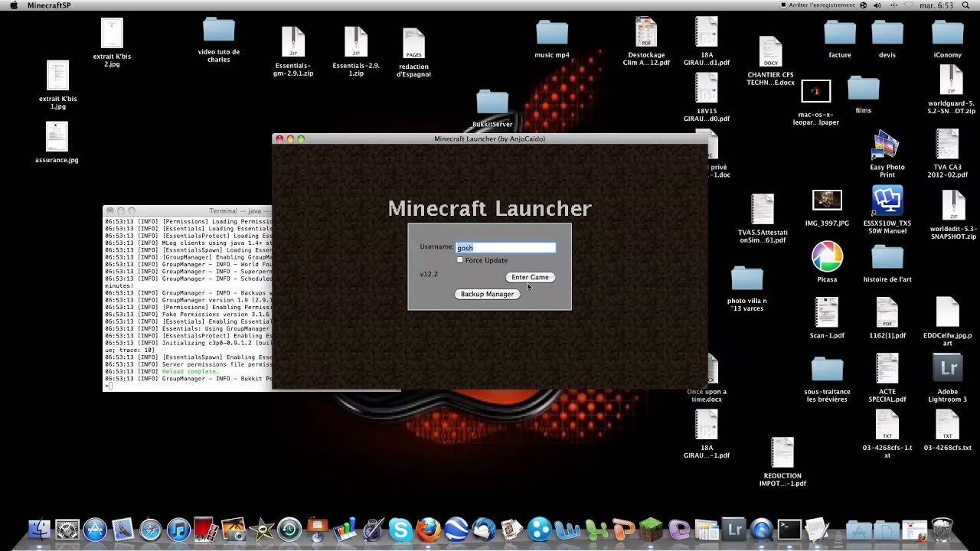Open Lightroom Lr icon in dock
The height and width of the screenshot is (551, 980).
(734, 530)
